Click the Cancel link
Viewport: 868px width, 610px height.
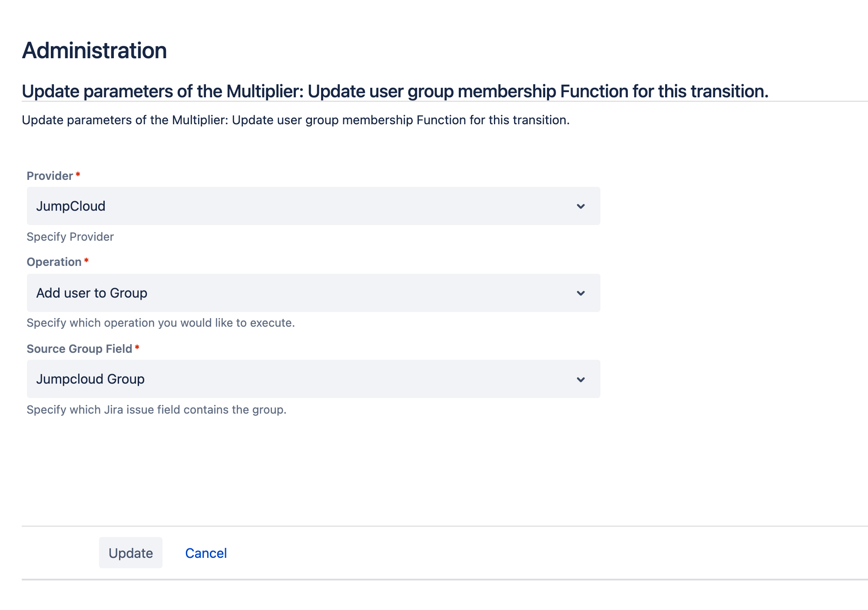click(206, 553)
